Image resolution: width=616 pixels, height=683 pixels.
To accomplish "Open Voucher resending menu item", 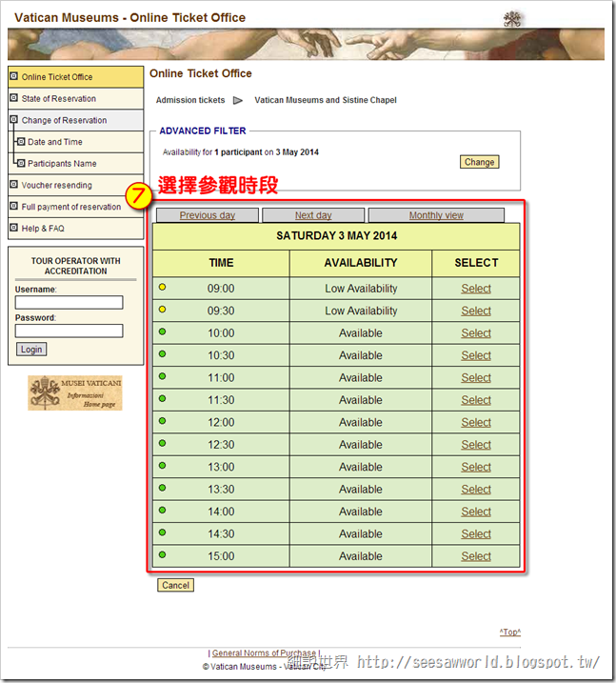I will tap(75, 185).
